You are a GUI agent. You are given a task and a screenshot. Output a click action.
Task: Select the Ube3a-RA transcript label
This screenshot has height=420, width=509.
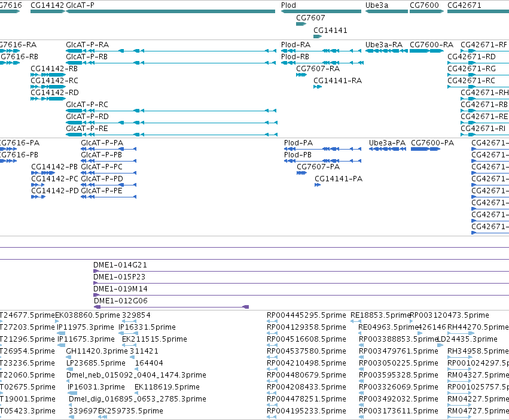(x=384, y=44)
